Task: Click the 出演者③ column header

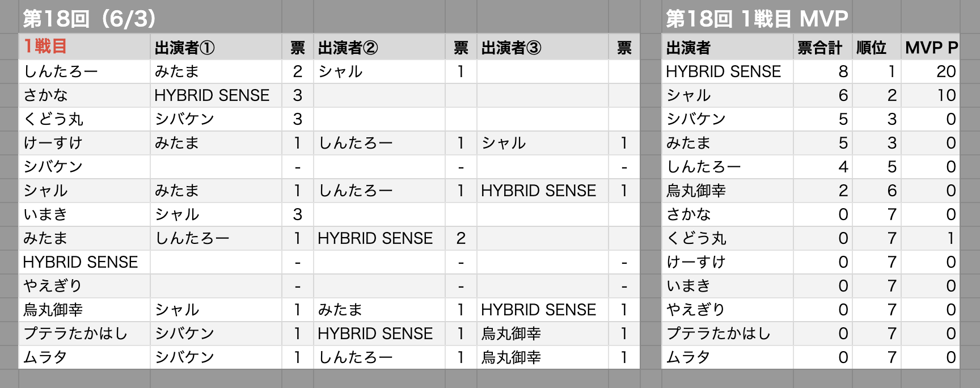Action: pyautogui.click(x=511, y=48)
